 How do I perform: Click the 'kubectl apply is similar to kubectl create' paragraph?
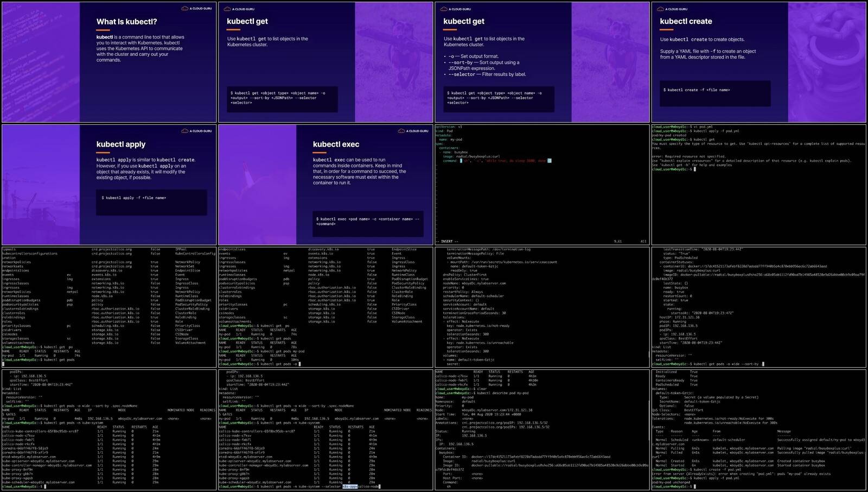(146, 168)
